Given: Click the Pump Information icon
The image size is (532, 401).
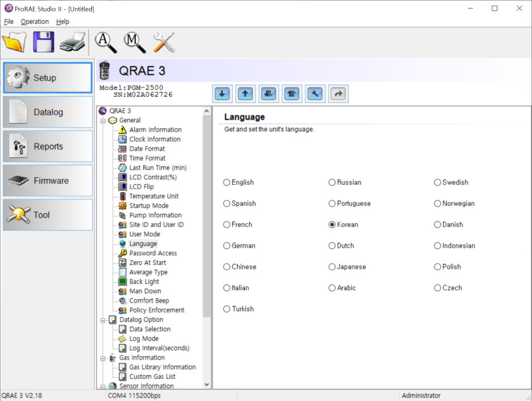Looking at the screenshot, I should coord(122,215).
